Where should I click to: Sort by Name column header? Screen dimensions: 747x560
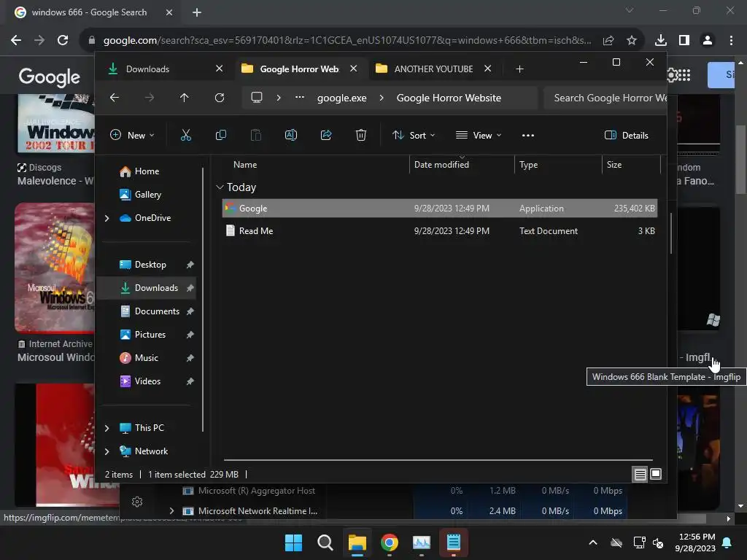pos(314,165)
